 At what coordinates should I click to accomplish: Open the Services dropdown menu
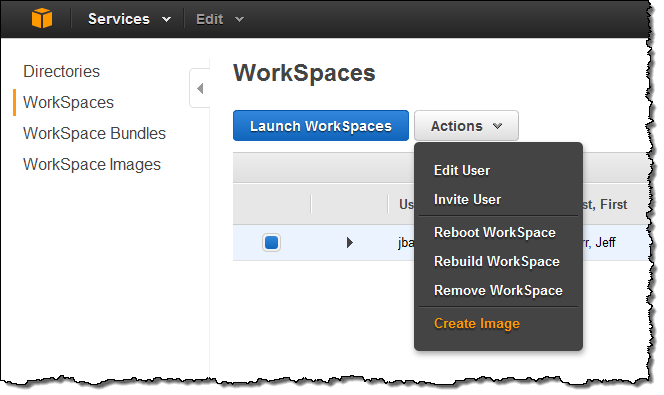click(129, 19)
